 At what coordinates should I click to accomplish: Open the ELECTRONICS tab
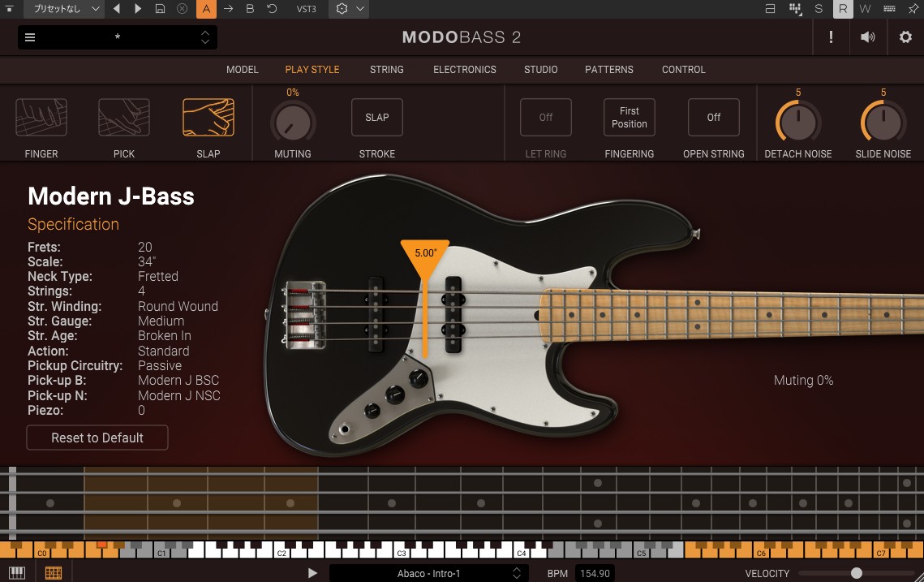(465, 70)
